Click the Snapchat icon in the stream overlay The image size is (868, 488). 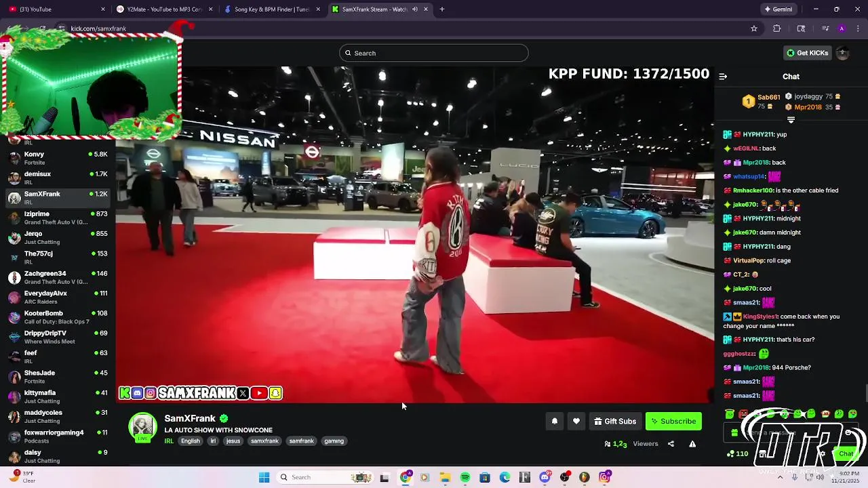tap(275, 393)
